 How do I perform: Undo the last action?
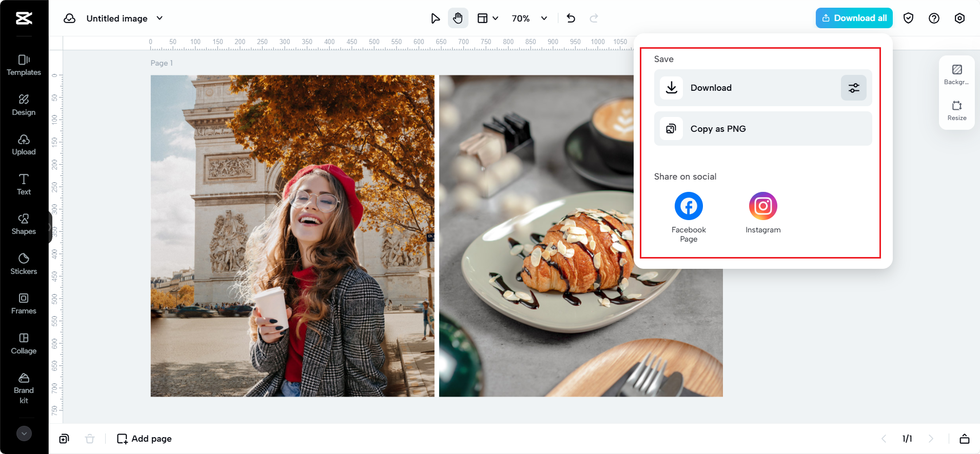click(571, 18)
